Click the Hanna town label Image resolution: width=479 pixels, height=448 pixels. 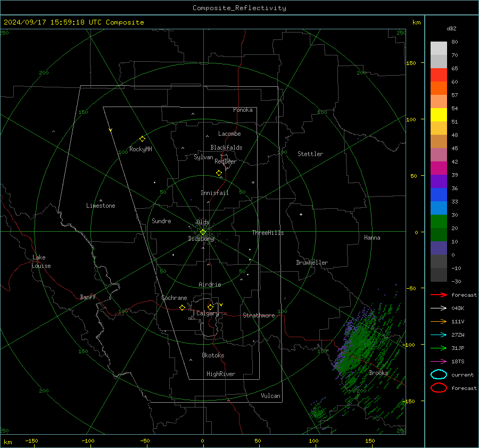372,238
